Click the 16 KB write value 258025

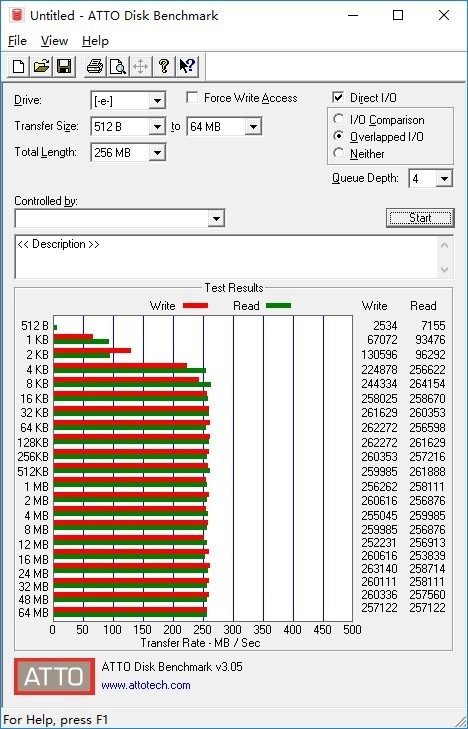[379, 398]
